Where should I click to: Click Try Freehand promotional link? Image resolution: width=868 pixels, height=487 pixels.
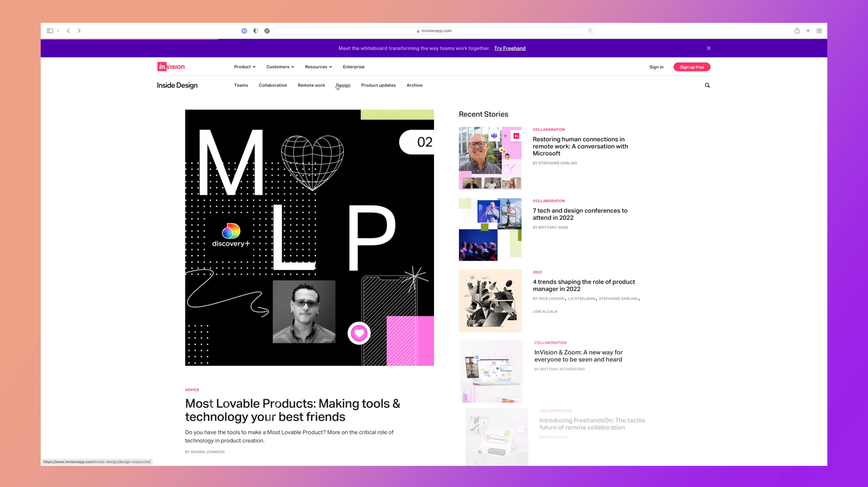click(x=509, y=48)
